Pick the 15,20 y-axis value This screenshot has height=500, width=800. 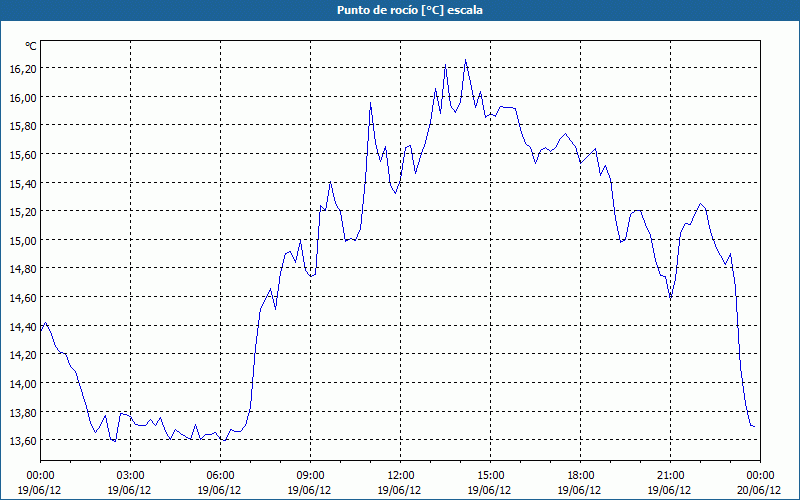coord(23,212)
